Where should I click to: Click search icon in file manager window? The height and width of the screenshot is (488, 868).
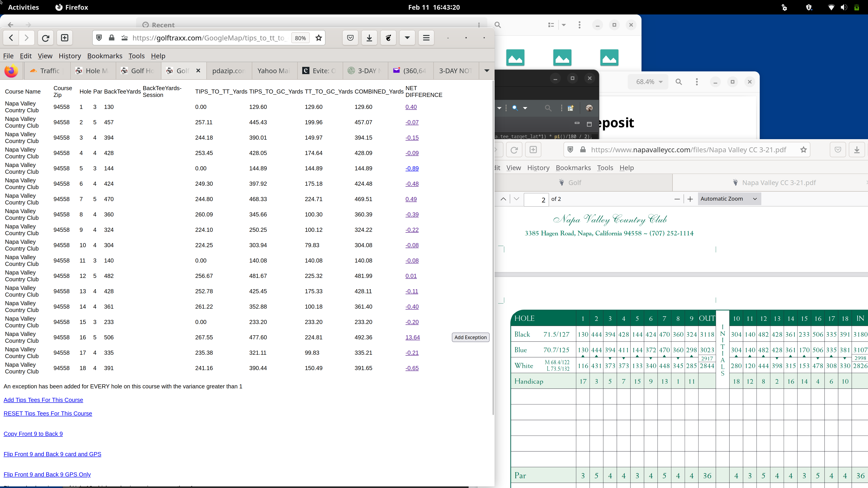point(498,25)
